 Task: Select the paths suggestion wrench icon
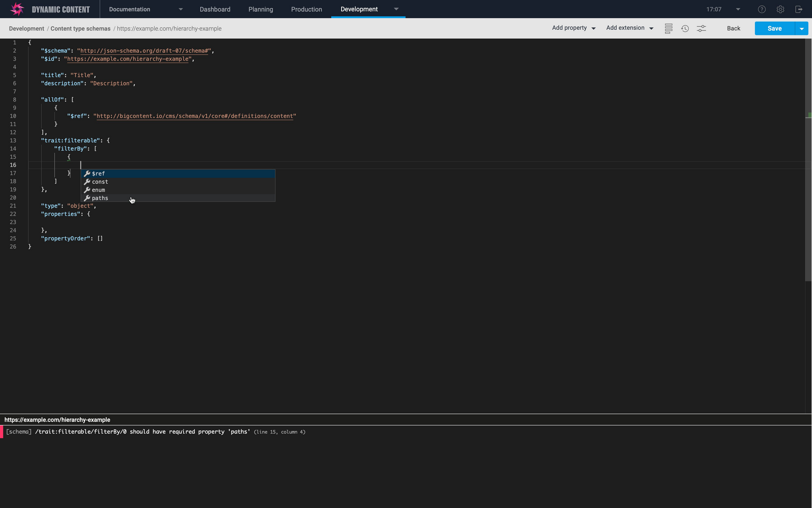click(x=87, y=198)
